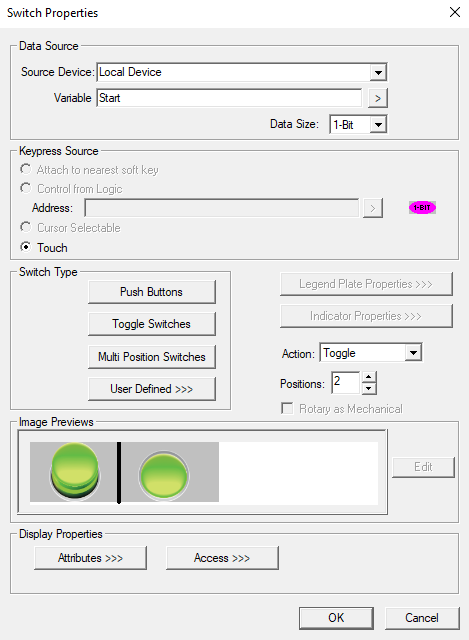Select the pressed green pushbutton preview image
The height and width of the screenshot is (640, 469).
click(x=164, y=475)
